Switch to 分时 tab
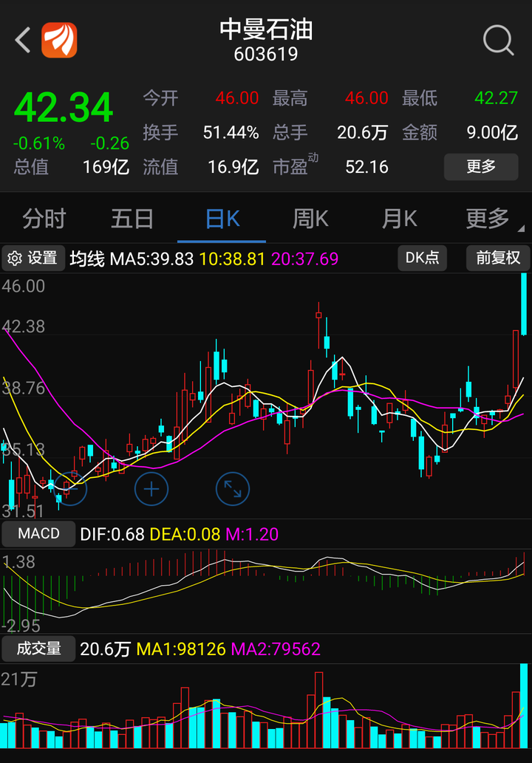Screen dimensions: 532x763 pyautogui.click(x=44, y=219)
